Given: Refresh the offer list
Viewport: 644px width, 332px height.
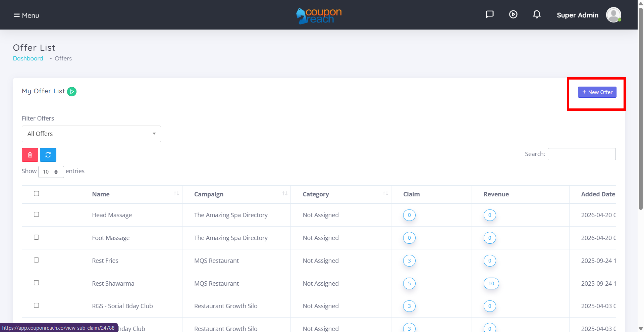Looking at the screenshot, I should [x=48, y=155].
